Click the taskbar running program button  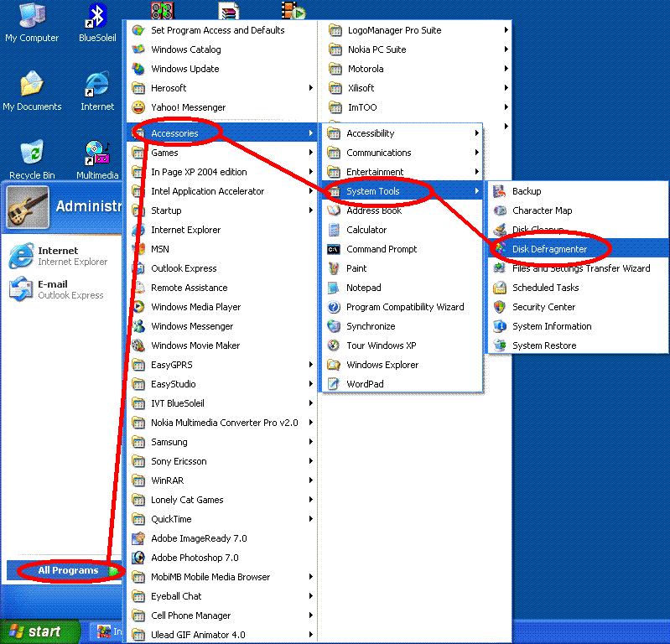click(107, 631)
